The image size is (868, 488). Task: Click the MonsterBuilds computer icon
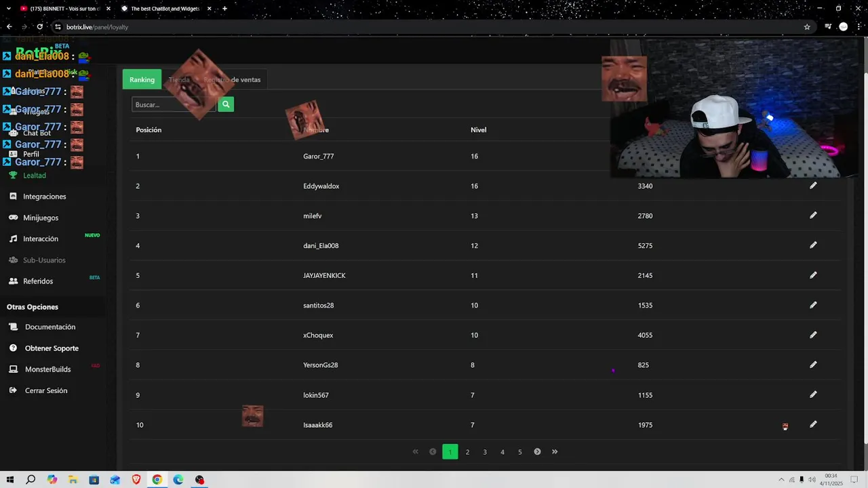[12, 369]
